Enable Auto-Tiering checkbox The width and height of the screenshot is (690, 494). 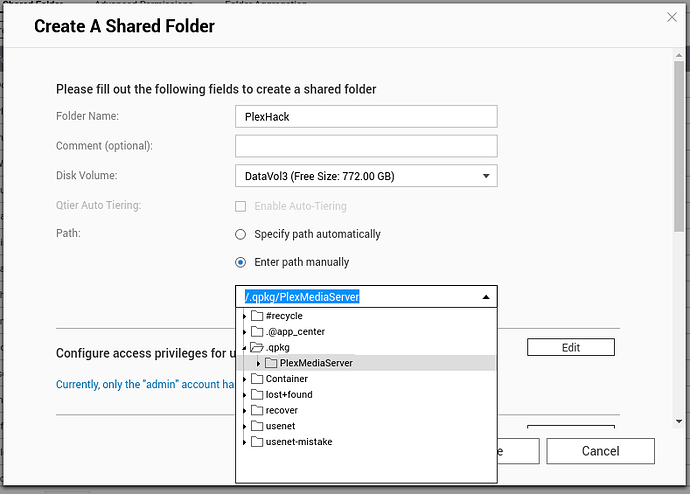click(240, 206)
